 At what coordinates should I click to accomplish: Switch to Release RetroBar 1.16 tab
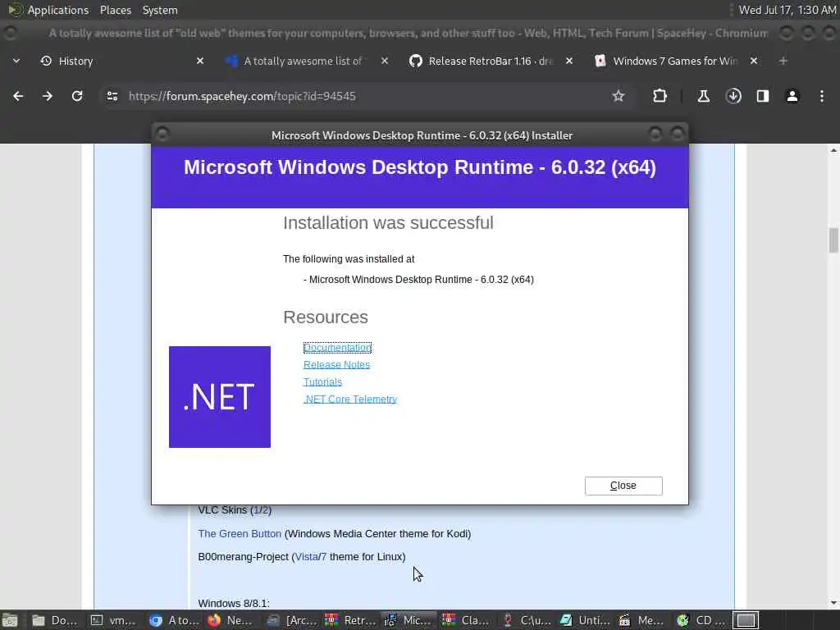pyautogui.click(x=491, y=61)
